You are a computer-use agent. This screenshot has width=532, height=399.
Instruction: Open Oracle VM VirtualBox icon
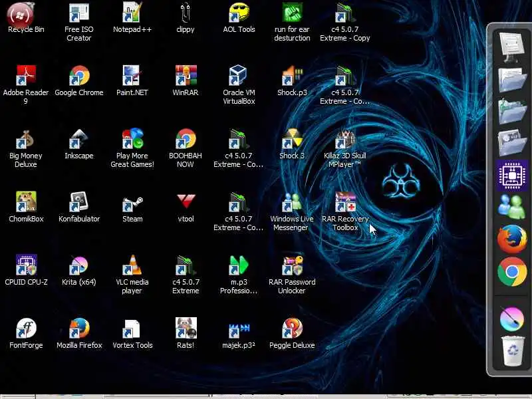click(x=239, y=75)
